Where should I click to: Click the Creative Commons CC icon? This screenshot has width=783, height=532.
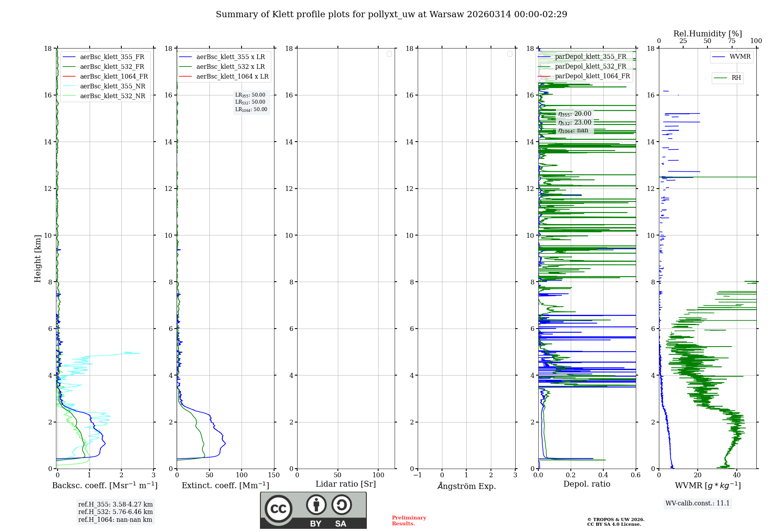(278, 509)
